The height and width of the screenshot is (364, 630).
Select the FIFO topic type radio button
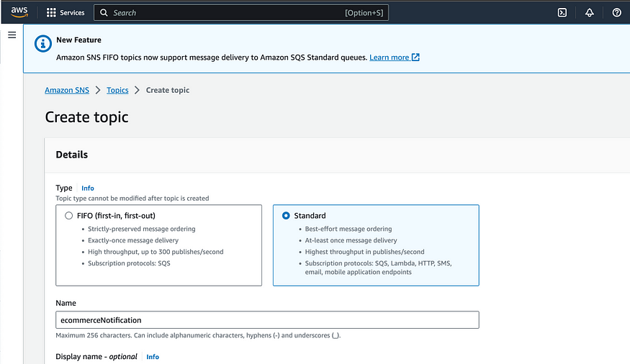(68, 215)
